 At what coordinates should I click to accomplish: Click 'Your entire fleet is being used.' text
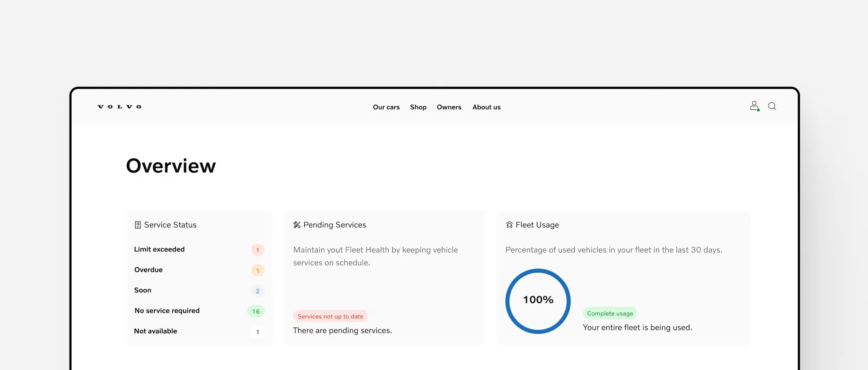pos(638,327)
